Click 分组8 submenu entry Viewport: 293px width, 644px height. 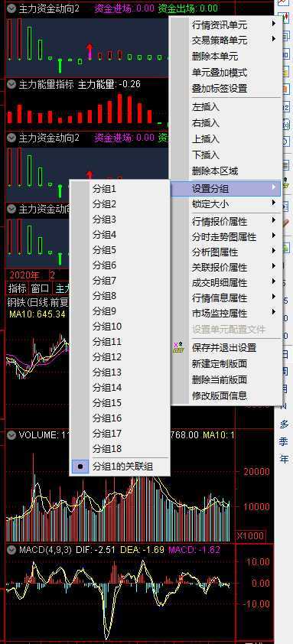(x=120, y=296)
